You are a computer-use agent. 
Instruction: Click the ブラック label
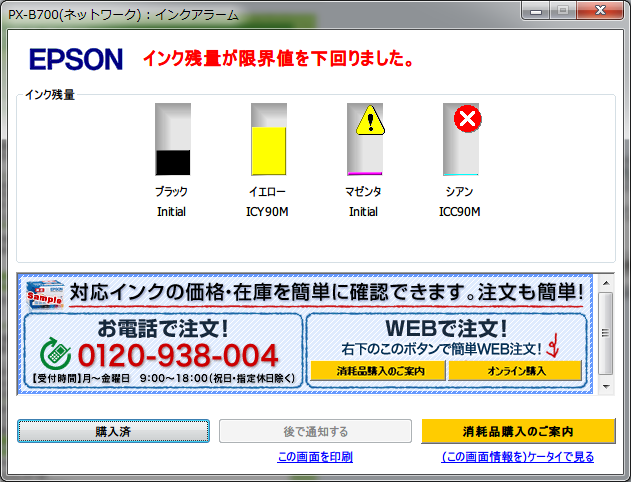[171, 192]
